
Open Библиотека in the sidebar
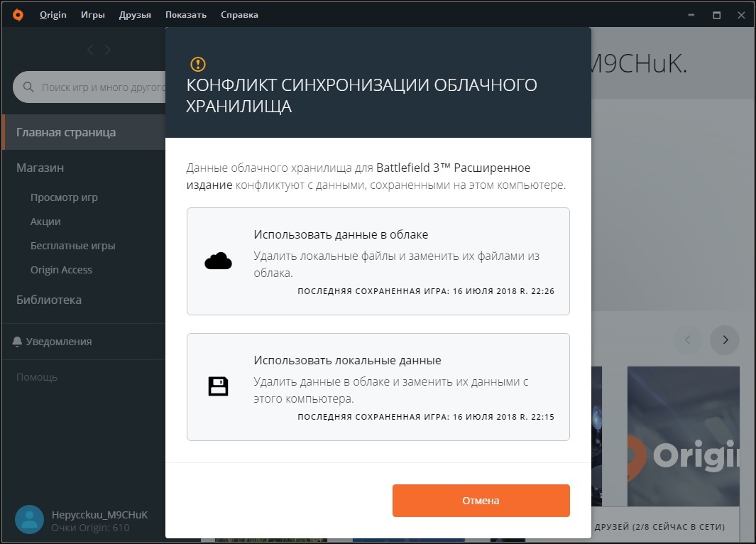coord(49,300)
